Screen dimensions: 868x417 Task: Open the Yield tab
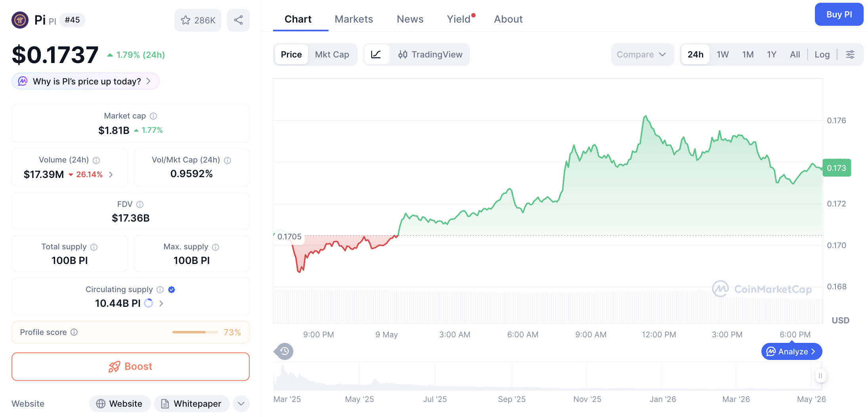460,19
